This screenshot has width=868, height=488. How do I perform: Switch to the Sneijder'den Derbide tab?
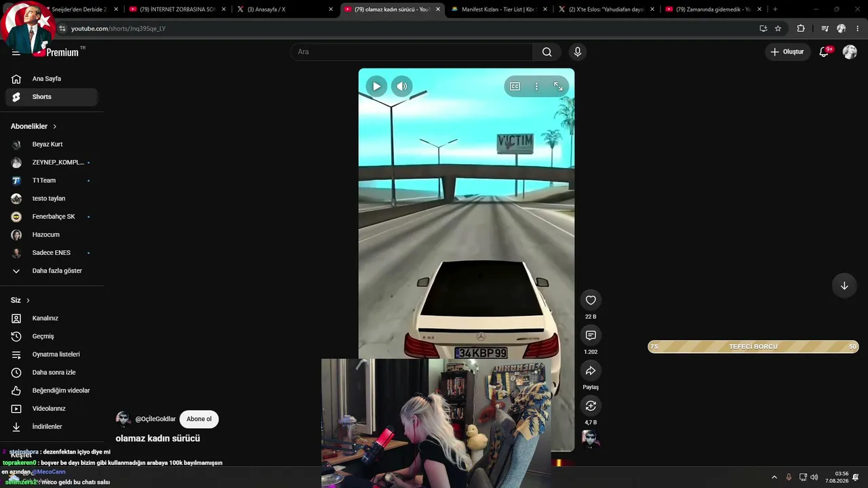[79, 9]
